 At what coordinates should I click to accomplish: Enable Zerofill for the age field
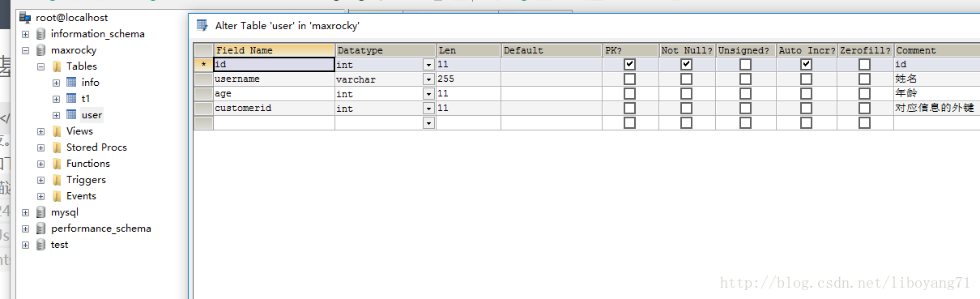click(x=864, y=93)
